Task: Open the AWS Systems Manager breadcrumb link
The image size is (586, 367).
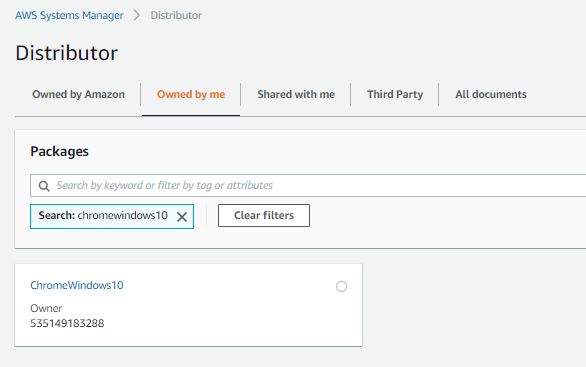Action: (69, 15)
